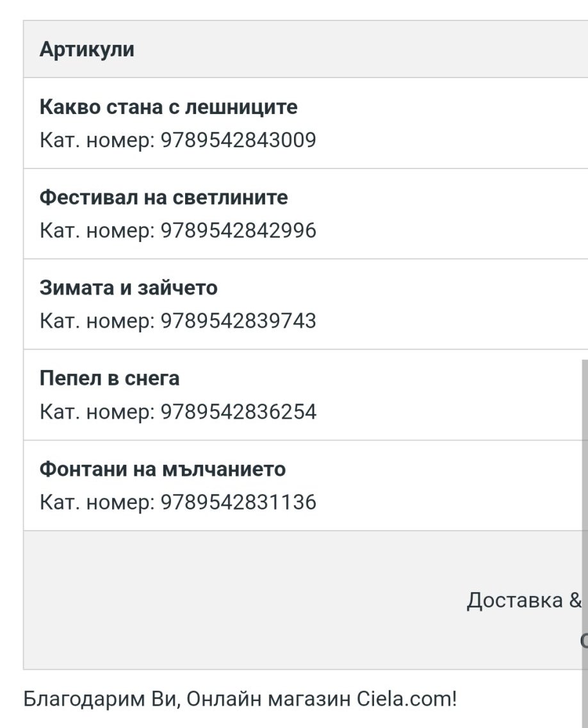
Task: Click catalog number 9789542831136
Action: coord(238,503)
